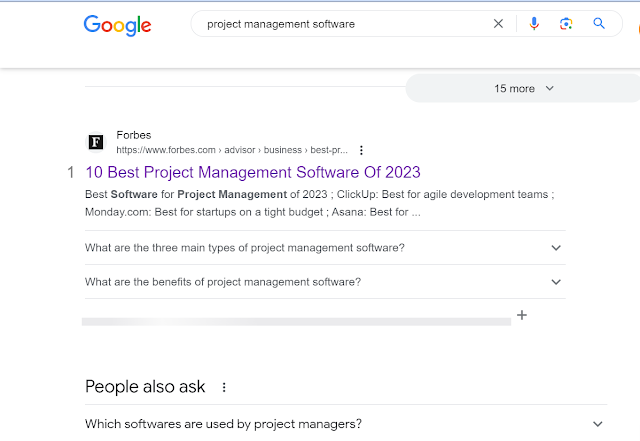Expand the benefits of project management software question

(x=556, y=282)
